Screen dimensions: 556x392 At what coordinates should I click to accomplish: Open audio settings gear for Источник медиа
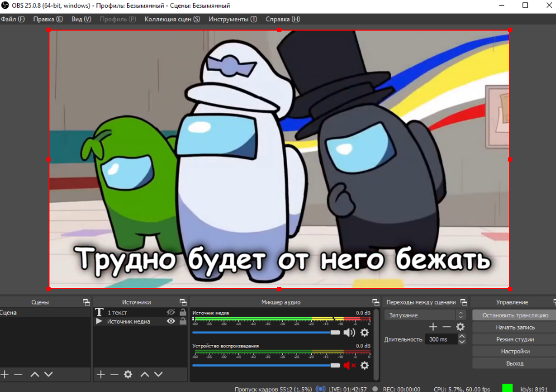365,332
